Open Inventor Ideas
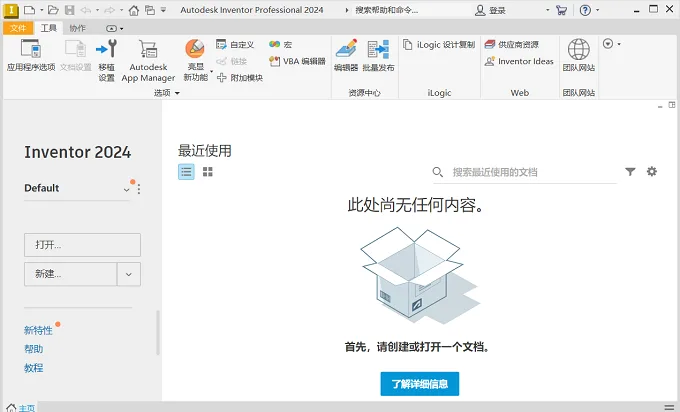This screenshot has height=412, width=680. coord(519,61)
